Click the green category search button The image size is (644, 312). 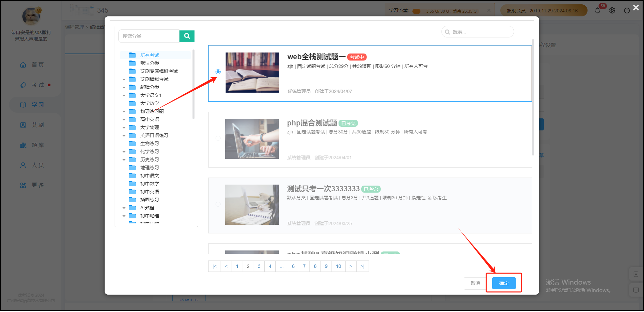click(187, 36)
